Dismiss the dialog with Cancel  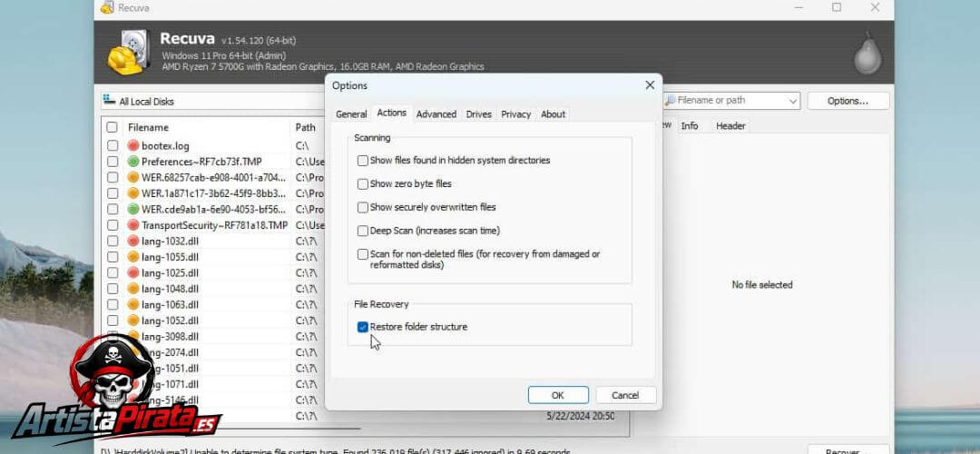click(x=625, y=395)
